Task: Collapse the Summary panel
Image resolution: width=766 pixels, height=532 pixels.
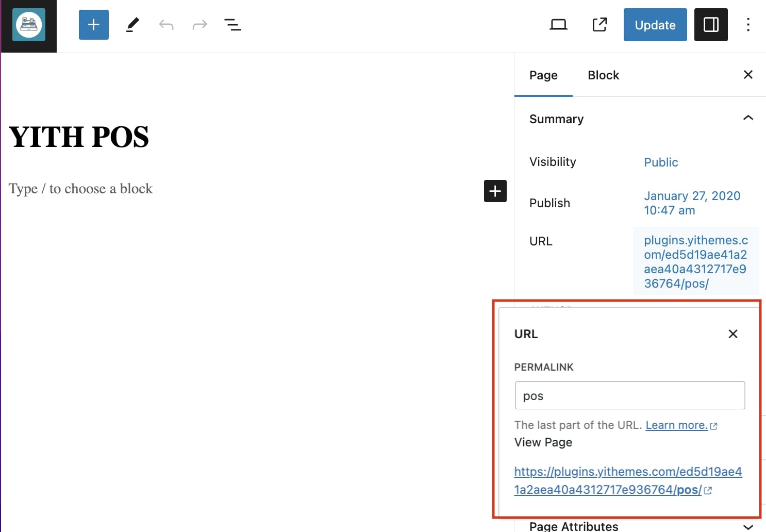Action: coord(639,119)
